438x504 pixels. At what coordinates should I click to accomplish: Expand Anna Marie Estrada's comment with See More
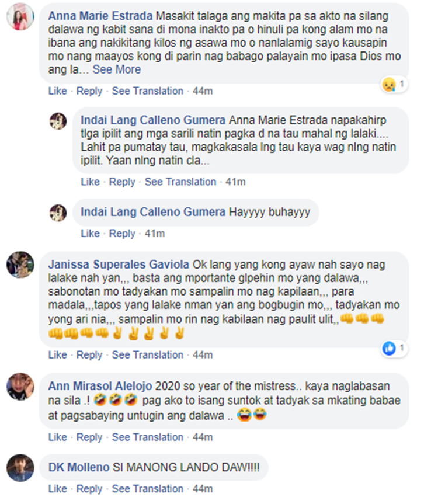click(117, 69)
